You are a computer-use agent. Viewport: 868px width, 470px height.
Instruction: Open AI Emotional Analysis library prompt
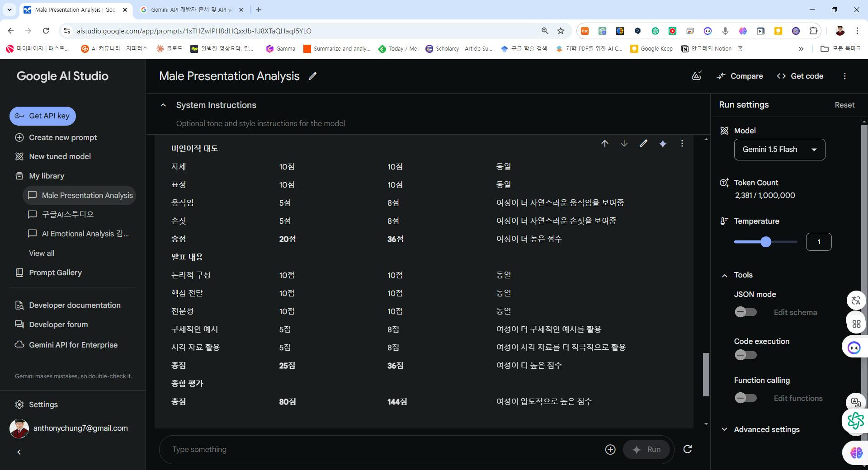78,234
